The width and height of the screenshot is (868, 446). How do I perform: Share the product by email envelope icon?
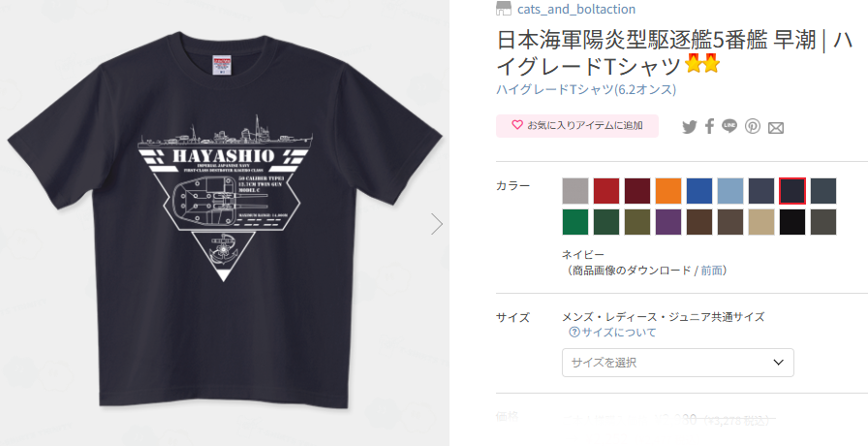(x=776, y=129)
